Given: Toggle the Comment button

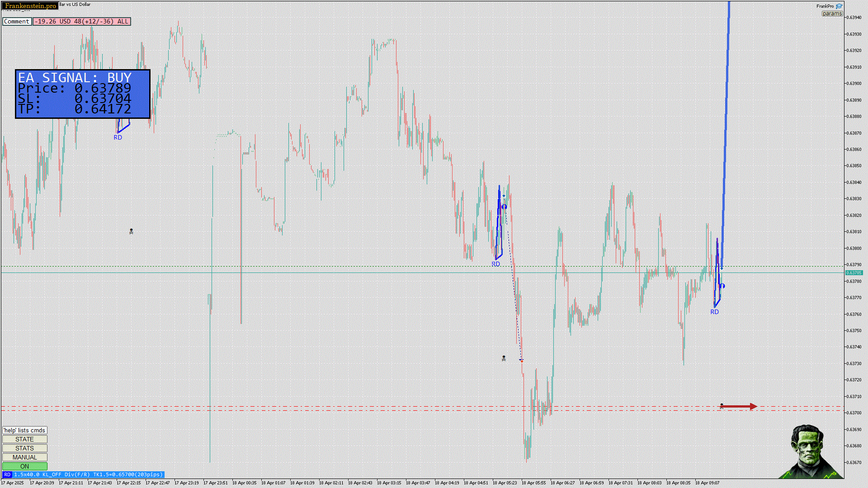Looking at the screenshot, I should [x=17, y=21].
